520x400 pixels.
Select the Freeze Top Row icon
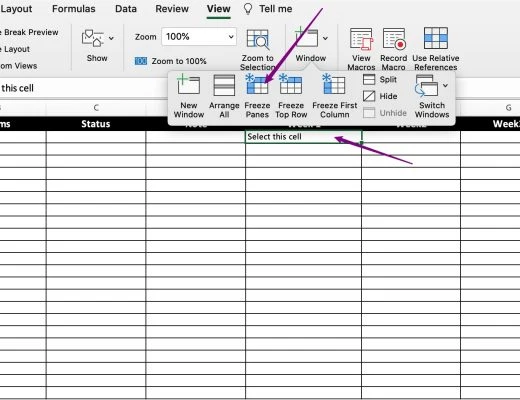pos(291,85)
